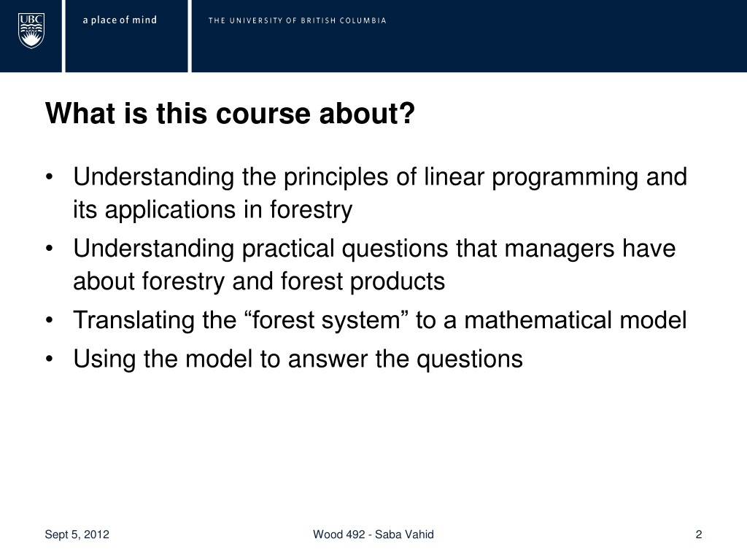Click the footer 'Wood 492 - Saba Vahid'

(x=373, y=534)
